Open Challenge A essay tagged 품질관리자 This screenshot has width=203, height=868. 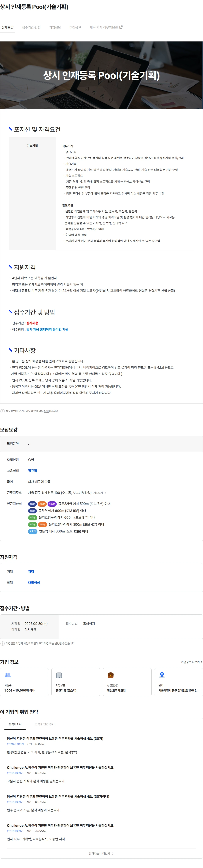[x=61, y=768]
